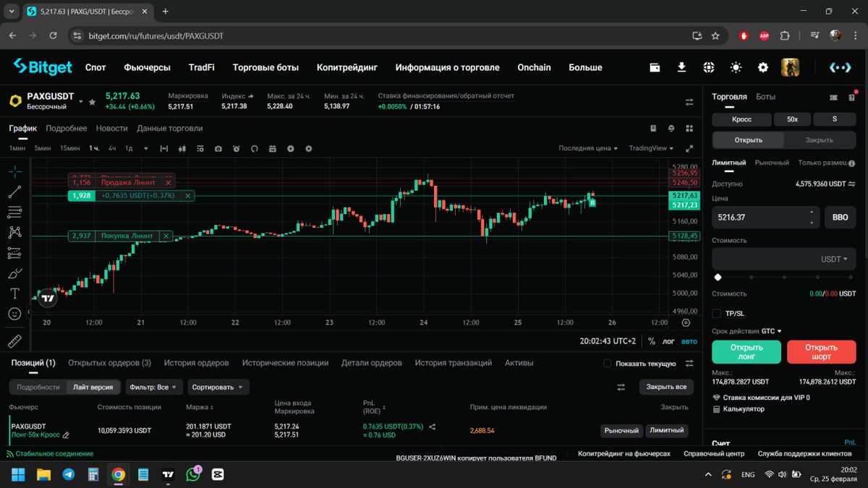Switch to the 'Новости' tab
The height and width of the screenshot is (488, 868).
[x=111, y=128]
